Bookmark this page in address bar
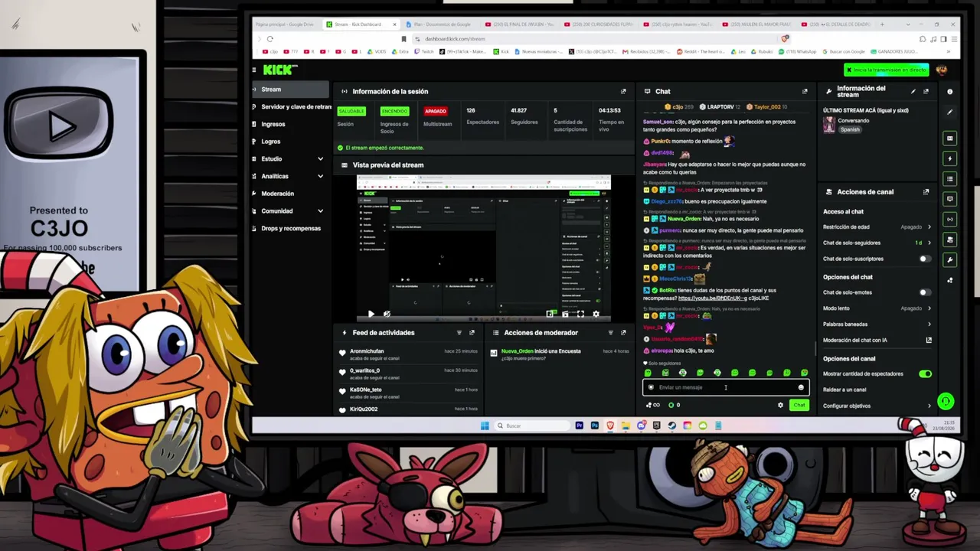Screen dimensions: 980x551 403,39
